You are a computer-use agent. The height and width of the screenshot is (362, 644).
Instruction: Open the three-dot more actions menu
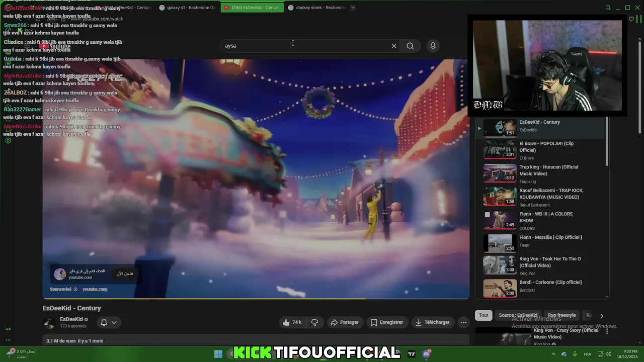coord(463,322)
